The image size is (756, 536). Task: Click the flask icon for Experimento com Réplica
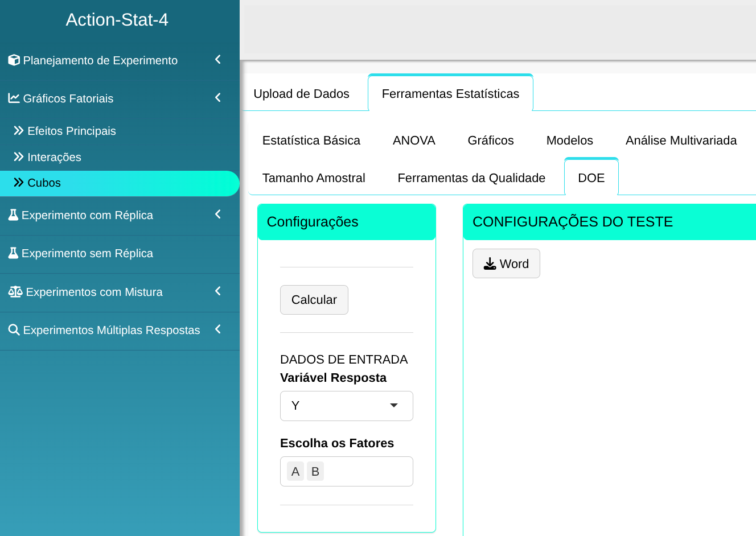click(x=14, y=215)
